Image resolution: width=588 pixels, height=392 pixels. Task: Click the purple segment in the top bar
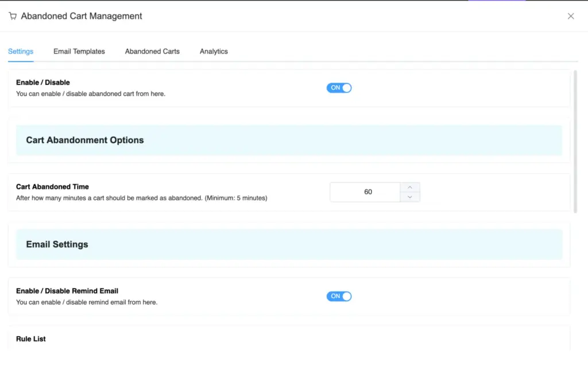[x=497, y=1]
